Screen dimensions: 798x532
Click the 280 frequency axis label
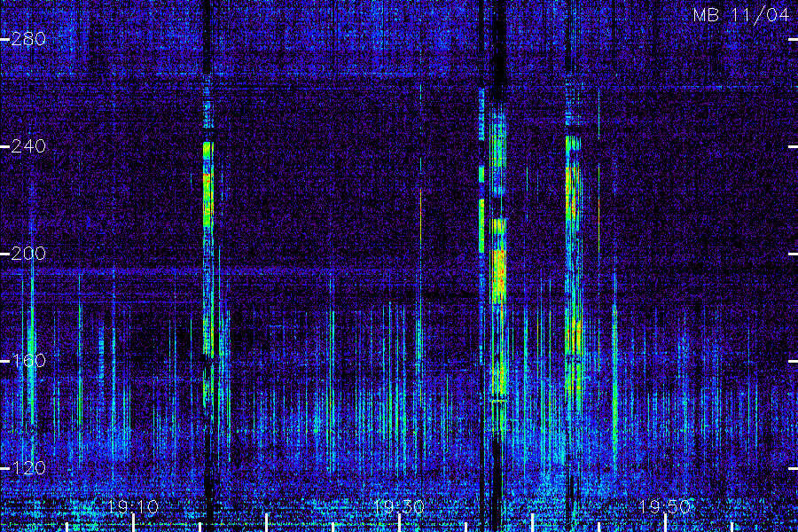[x=28, y=39]
